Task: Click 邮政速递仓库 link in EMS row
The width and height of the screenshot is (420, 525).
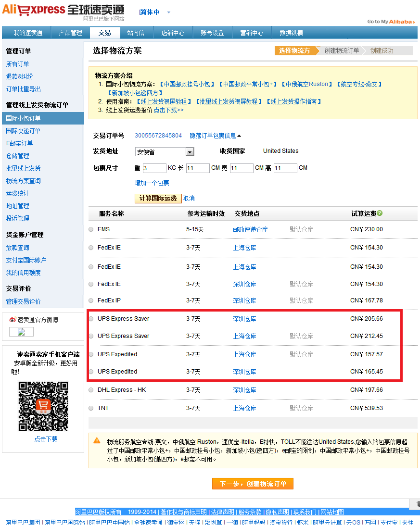Action: [250, 230]
